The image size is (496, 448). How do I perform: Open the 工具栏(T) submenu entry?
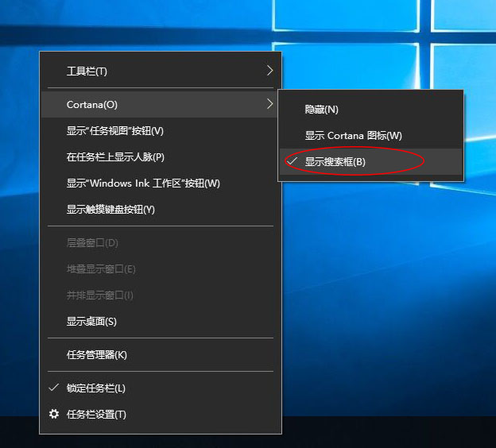pyautogui.click(x=161, y=71)
